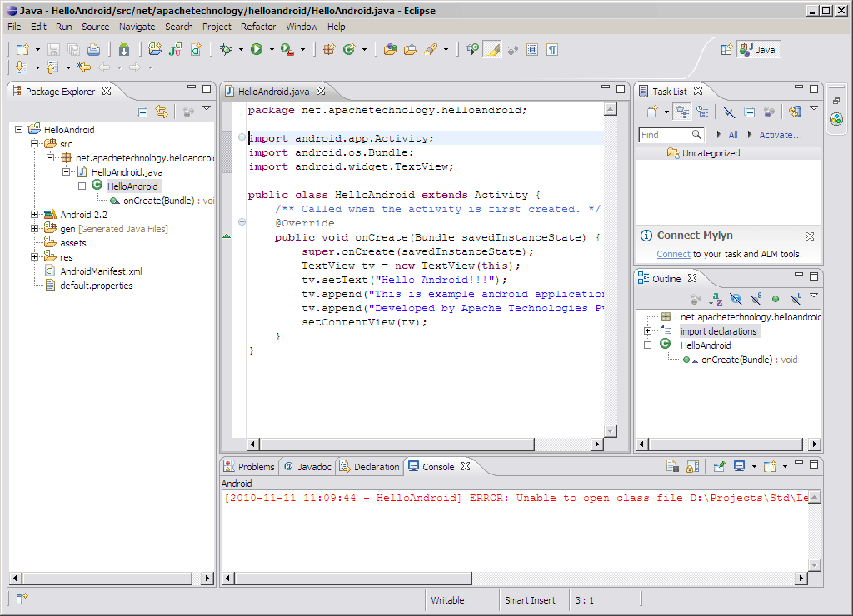Click the New Java Class icon
This screenshot has height=616, width=853.
pos(349,49)
